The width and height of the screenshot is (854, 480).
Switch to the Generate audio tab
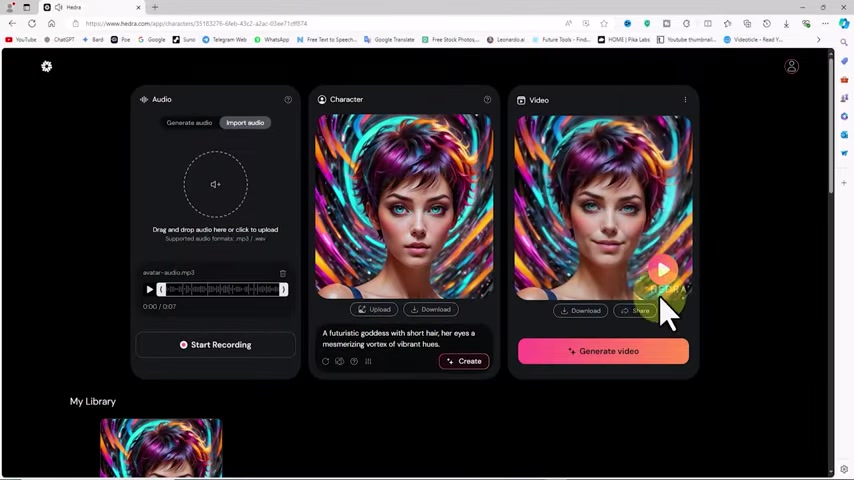pyautogui.click(x=189, y=123)
